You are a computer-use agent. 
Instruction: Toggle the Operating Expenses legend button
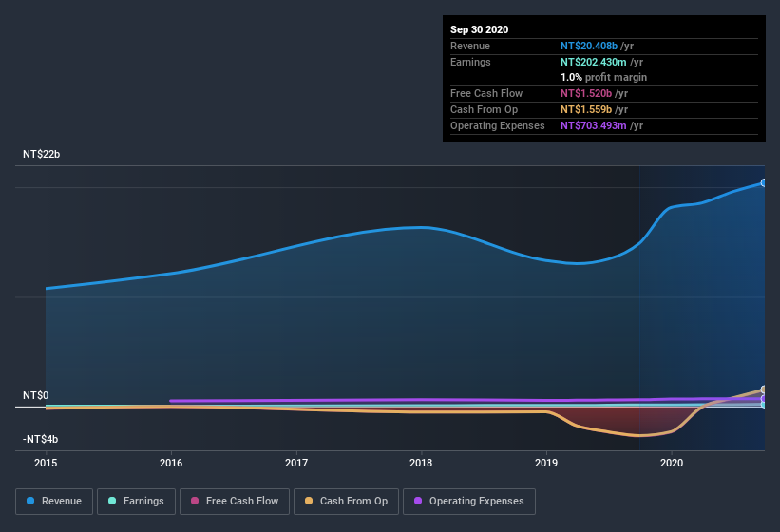(x=469, y=502)
